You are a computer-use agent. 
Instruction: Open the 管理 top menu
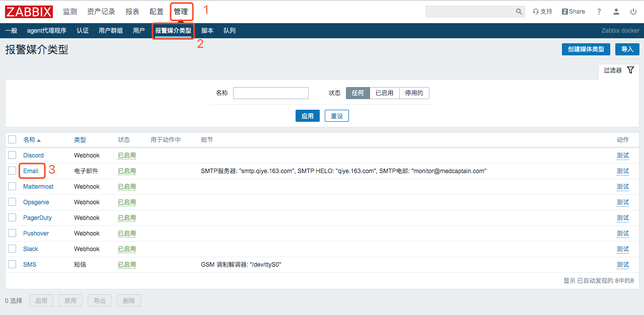pos(181,12)
